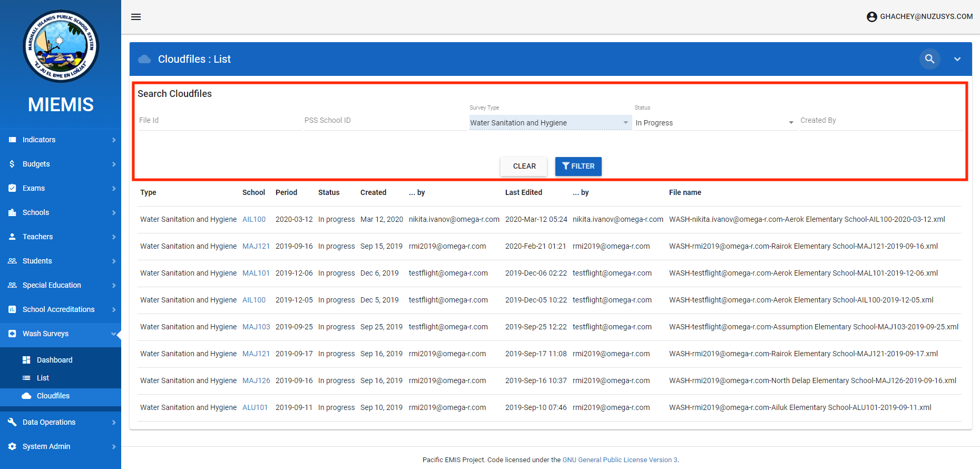Open the Status dropdown showing In Progress
The width and height of the screenshot is (980, 469).
coord(714,123)
